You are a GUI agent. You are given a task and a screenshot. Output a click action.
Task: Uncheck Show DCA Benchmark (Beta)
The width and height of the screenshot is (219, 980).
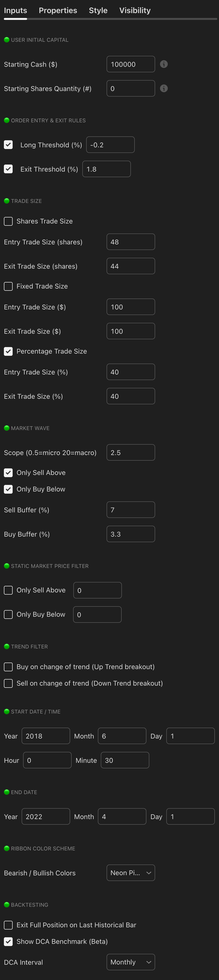(x=8, y=942)
